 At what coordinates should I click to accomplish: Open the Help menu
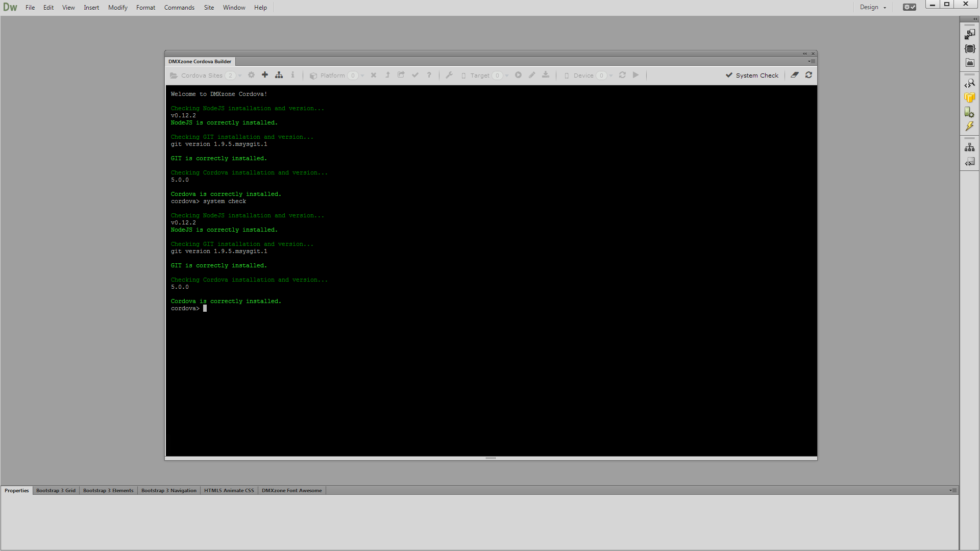pyautogui.click(x=260, y=7)
